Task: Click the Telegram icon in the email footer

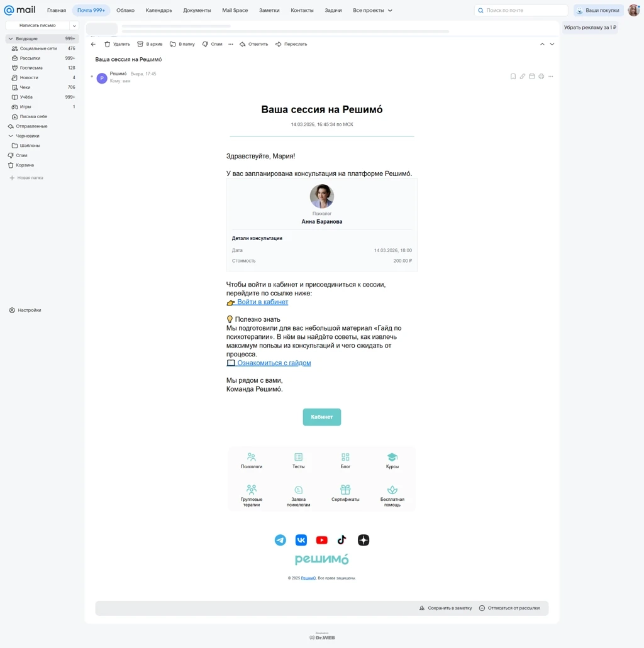Action: 280,540
